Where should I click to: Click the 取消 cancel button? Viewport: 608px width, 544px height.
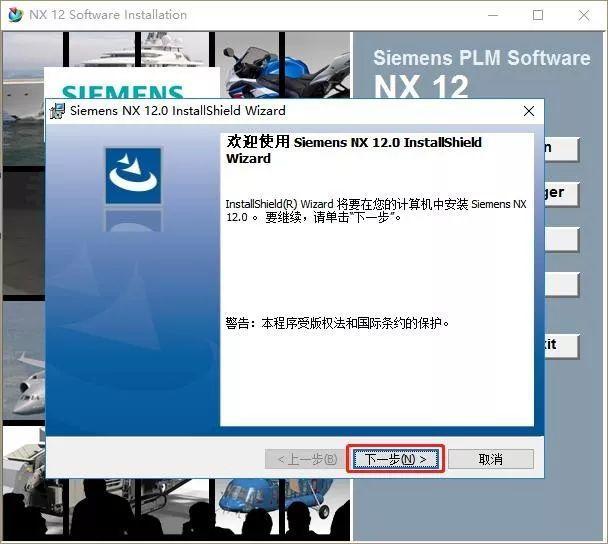coord(491,459)
